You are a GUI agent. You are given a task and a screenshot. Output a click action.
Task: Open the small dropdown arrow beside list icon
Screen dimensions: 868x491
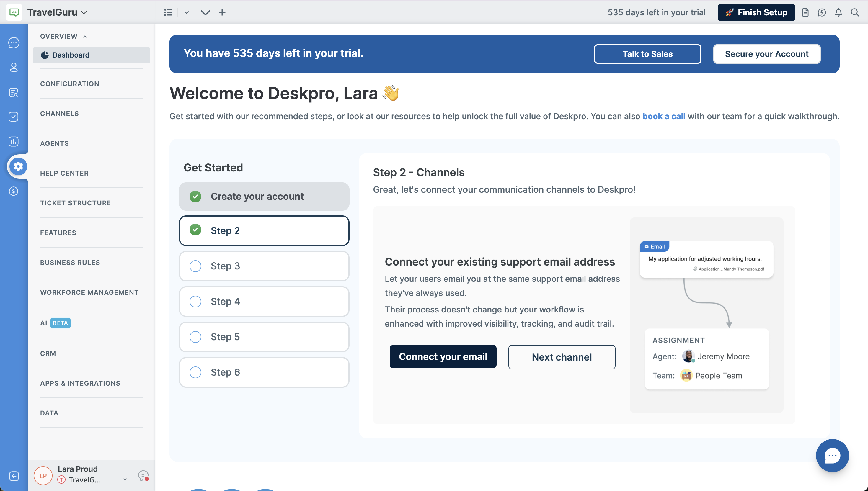point(186,12)
